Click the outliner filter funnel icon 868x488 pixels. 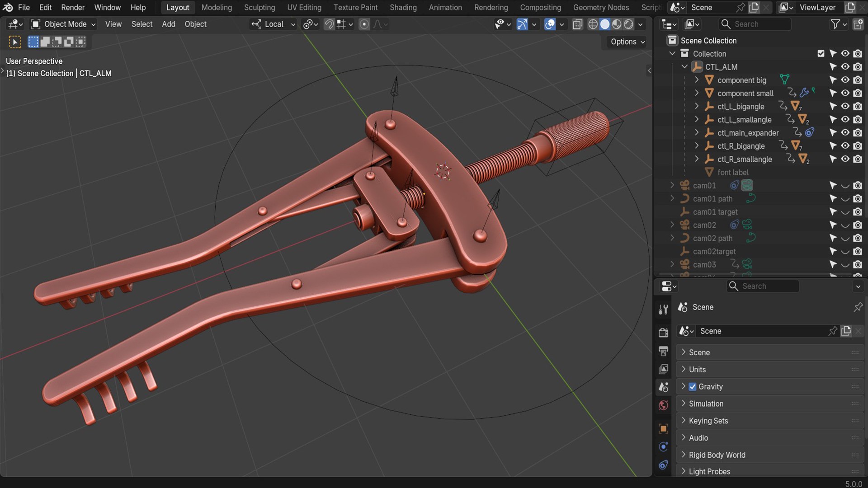click(835, 24)
